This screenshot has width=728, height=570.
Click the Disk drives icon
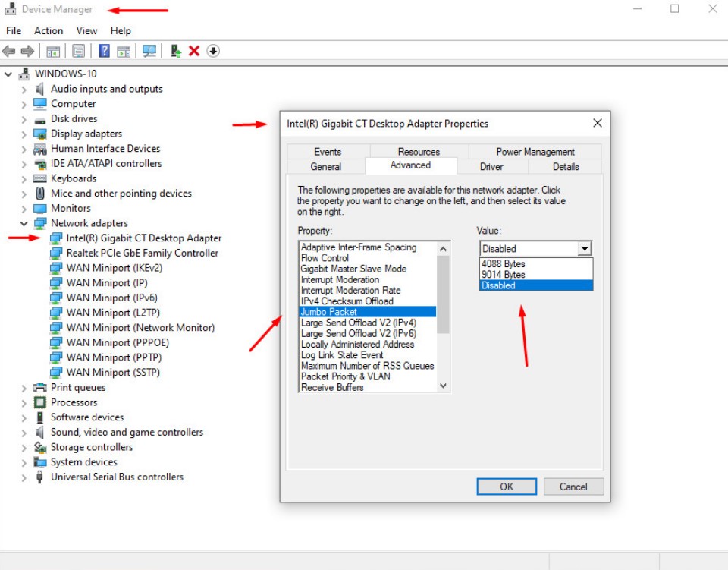(40, 120)
